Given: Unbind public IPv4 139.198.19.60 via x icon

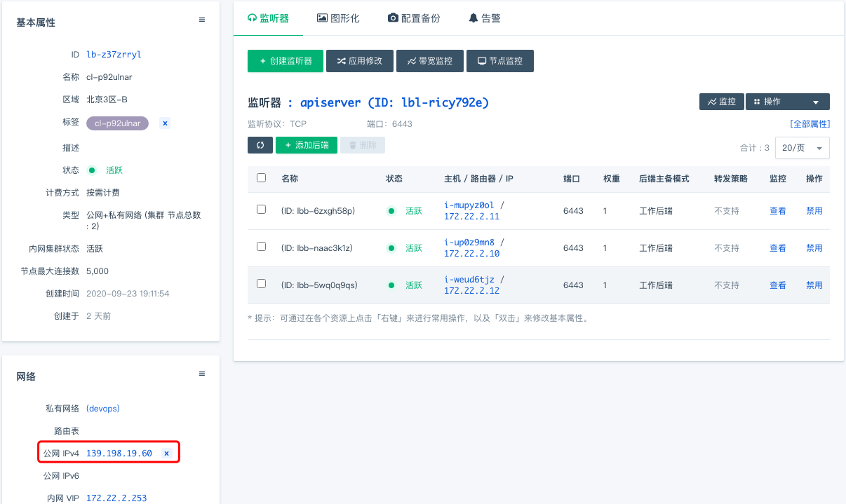Looking at the screenshot, I should pyautogui.click(x=166, y=454).
